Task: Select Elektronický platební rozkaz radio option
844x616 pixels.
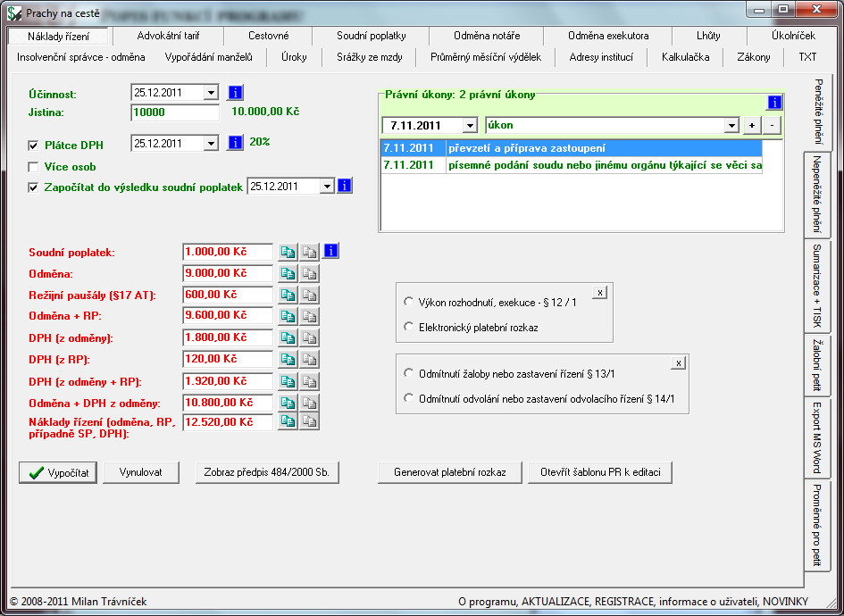Action: 408,327
